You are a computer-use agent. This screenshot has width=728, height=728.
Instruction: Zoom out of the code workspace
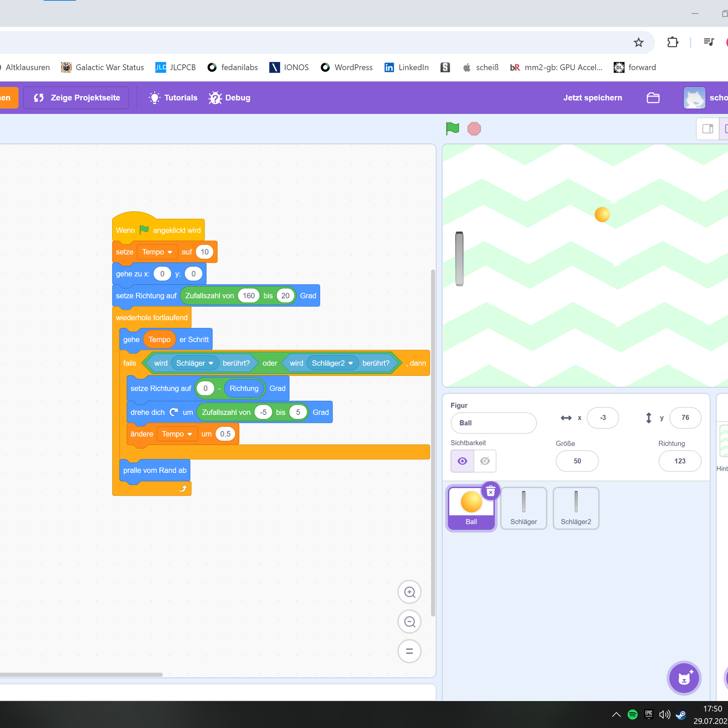point(409,621)
